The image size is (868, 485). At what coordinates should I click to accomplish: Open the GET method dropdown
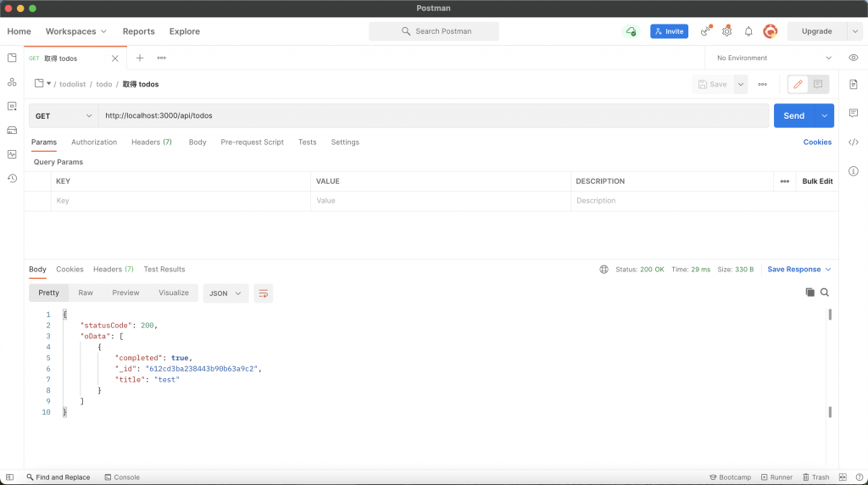point(64,115)
